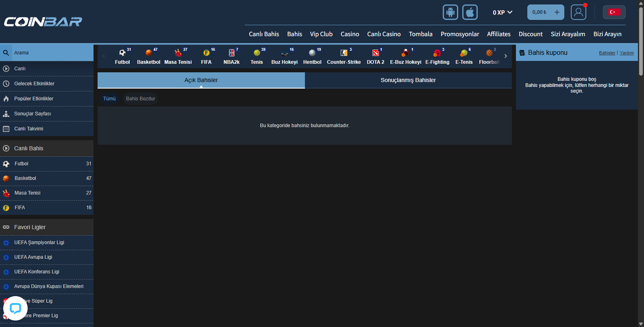Open the user profile icon
The height and width of the screenshot is (327, 644).
pyautogui.click(x=578, y=12)
